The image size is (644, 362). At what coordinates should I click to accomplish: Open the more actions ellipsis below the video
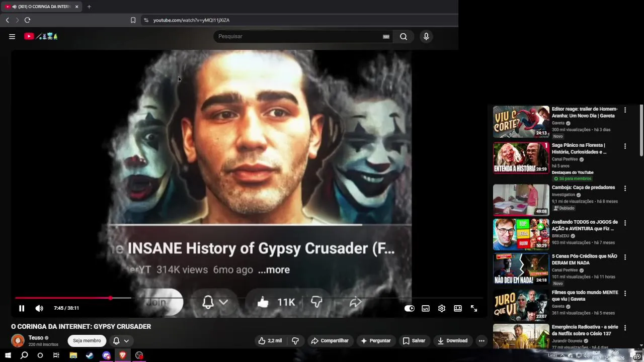coord(481,340)
